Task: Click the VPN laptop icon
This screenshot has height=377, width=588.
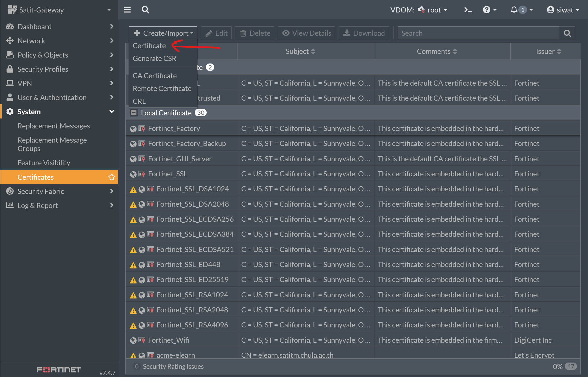Action: [x=10, y=83]
